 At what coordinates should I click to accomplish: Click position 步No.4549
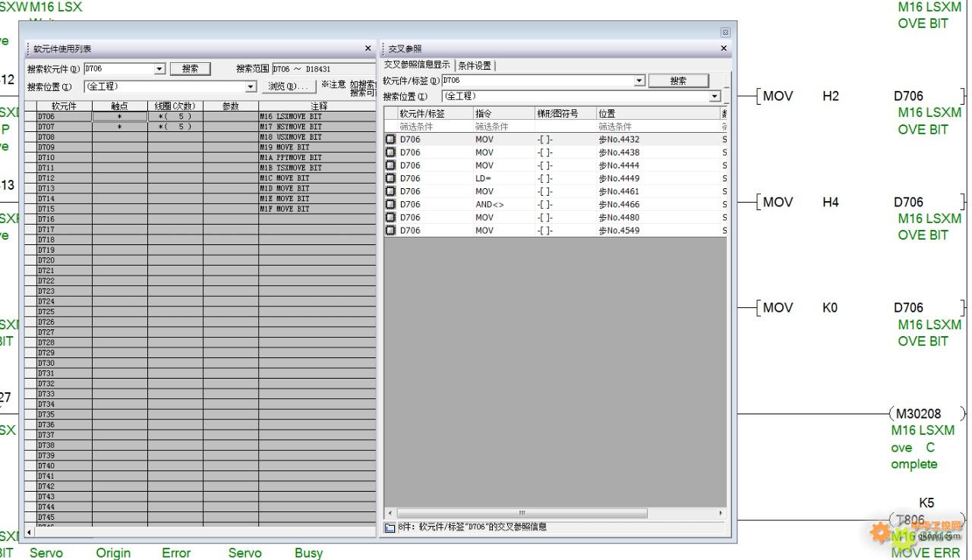(x=619, y=230)
